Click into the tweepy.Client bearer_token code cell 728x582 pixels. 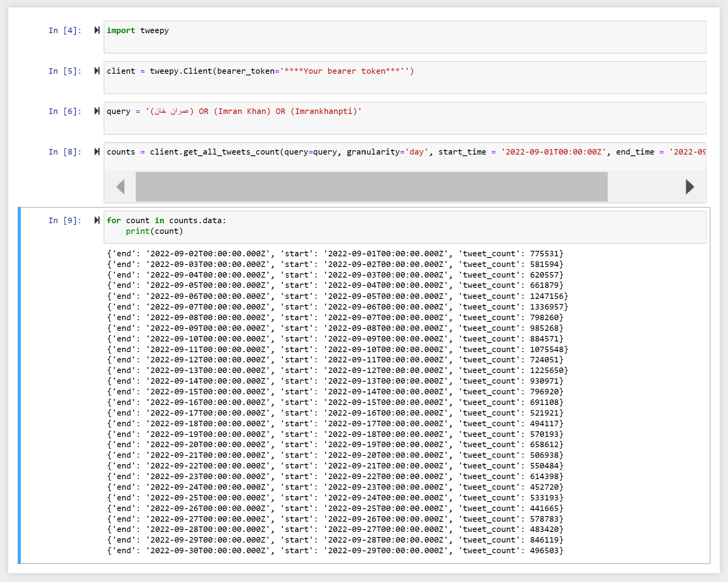coord(405,78)
